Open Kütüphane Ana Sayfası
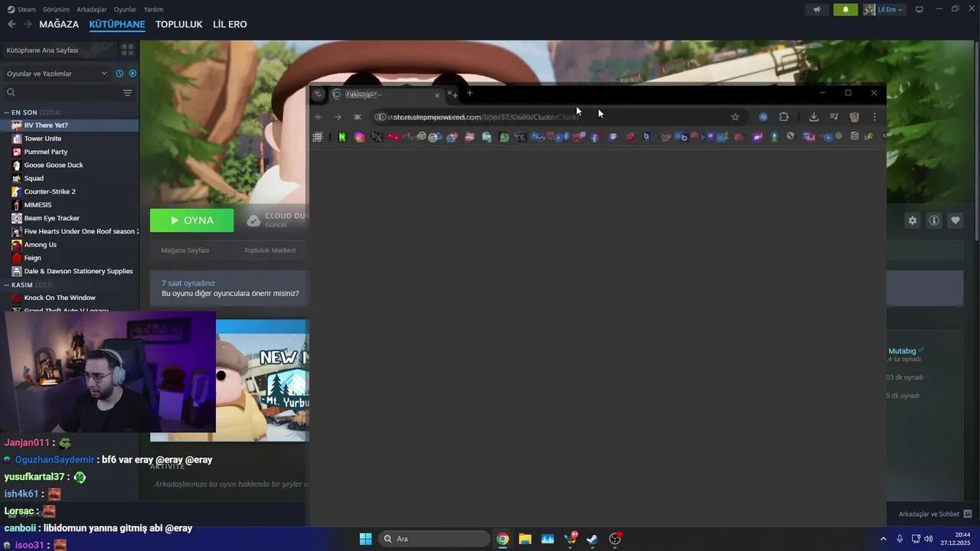This screenshot has width=980, height=551. pyautogui.click(x=58, y=50)
